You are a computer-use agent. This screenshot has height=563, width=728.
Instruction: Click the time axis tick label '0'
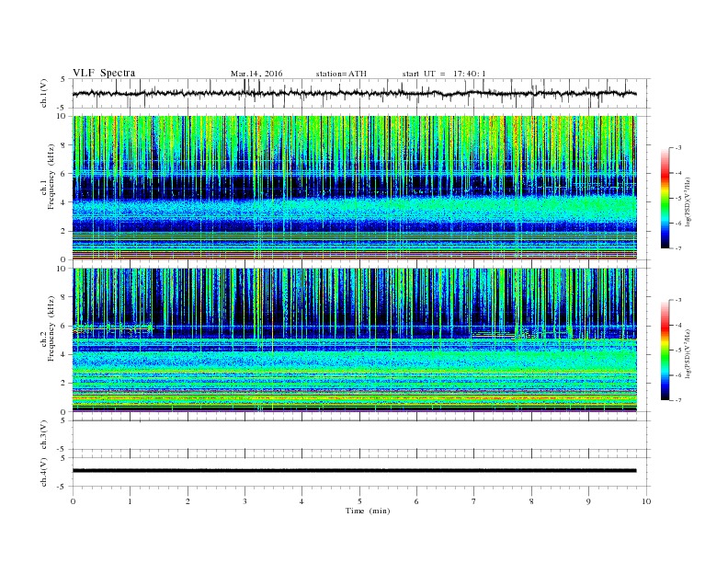[x=73, y=501]
